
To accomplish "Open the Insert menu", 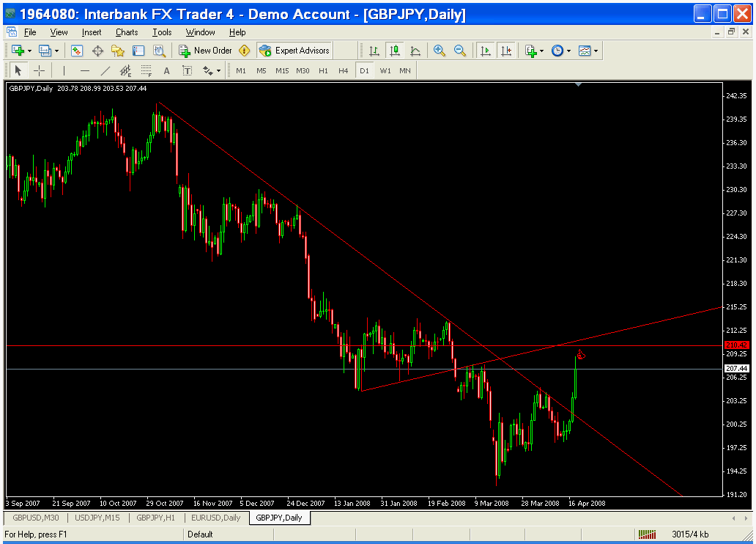I will click(x=92, y=32).
